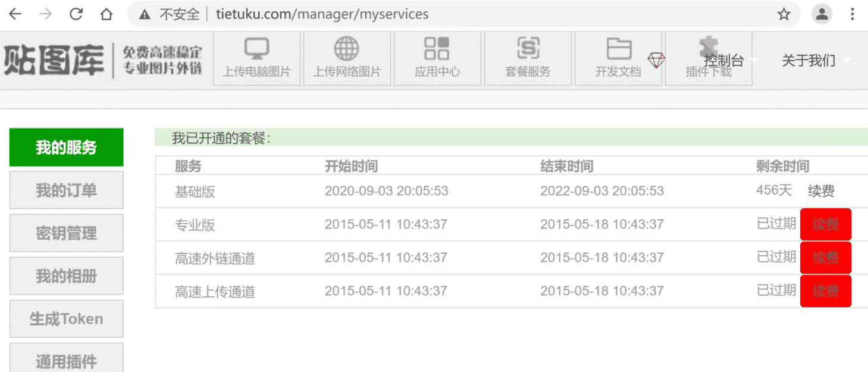Open the 开发文档 folder icon
868x372 pixels.
click(619, 49)
